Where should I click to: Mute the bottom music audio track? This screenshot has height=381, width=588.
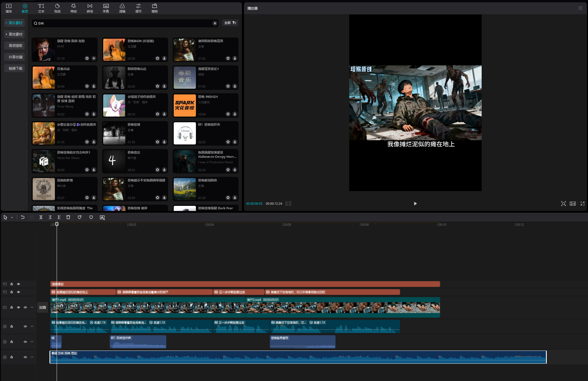(x=25, y=357)
